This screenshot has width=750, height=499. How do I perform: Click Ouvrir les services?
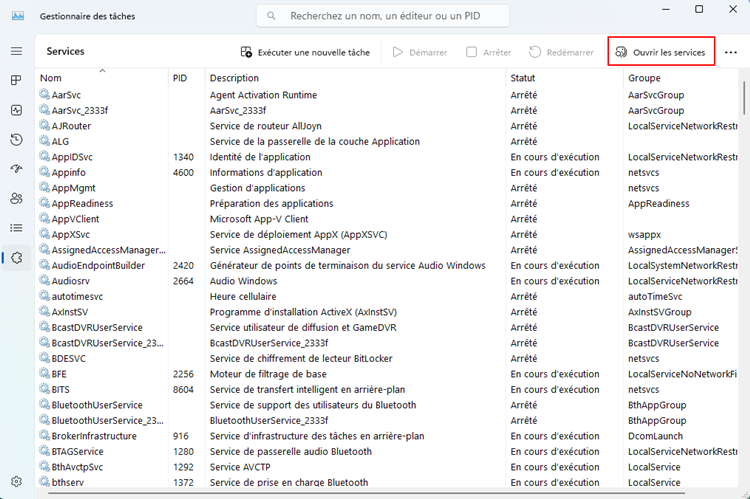pos(661,52)
